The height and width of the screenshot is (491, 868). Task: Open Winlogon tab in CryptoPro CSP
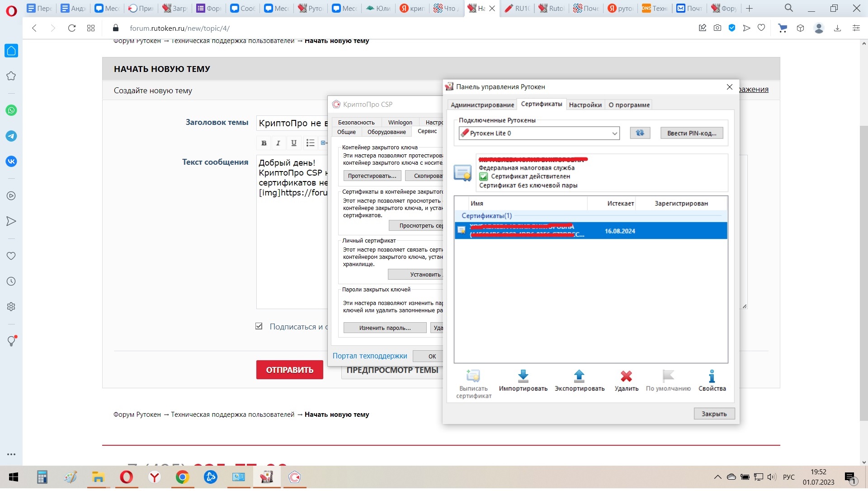click(x=400, y=122)
